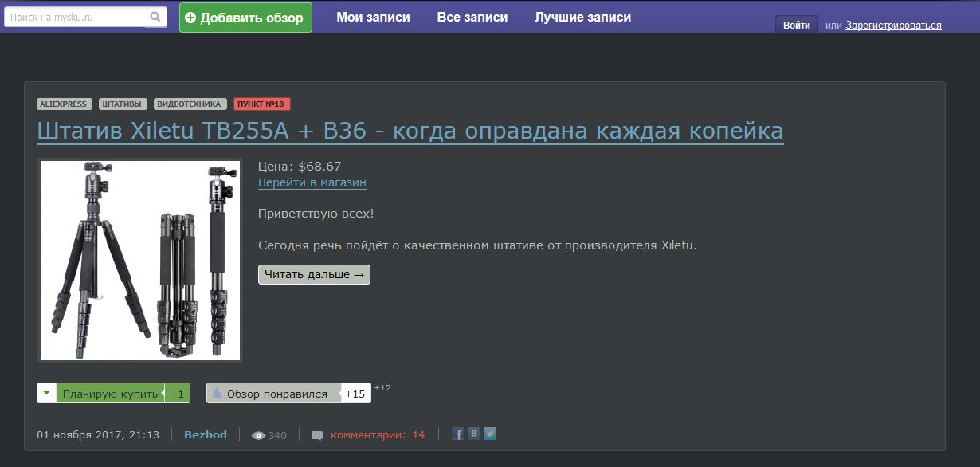Open the Все записи menu item
This screenshot has height=467, width=980.
pos(472,17)
